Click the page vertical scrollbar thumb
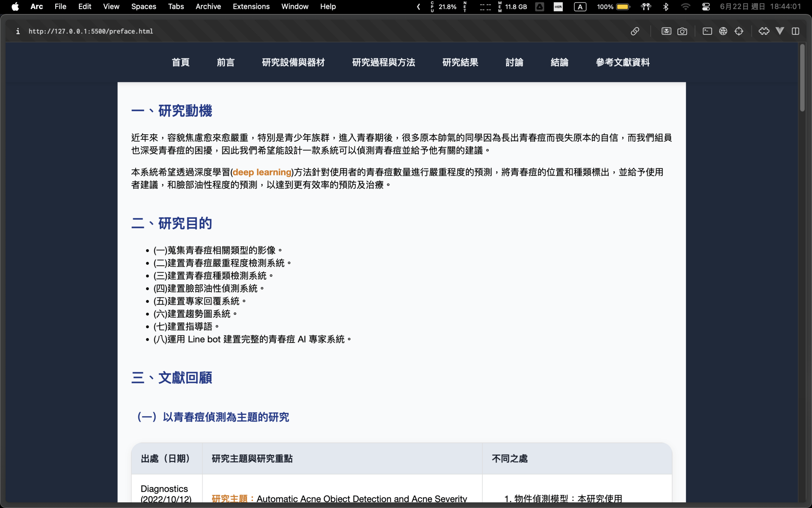This screenshot has width=812, height=508. [802, 78]
